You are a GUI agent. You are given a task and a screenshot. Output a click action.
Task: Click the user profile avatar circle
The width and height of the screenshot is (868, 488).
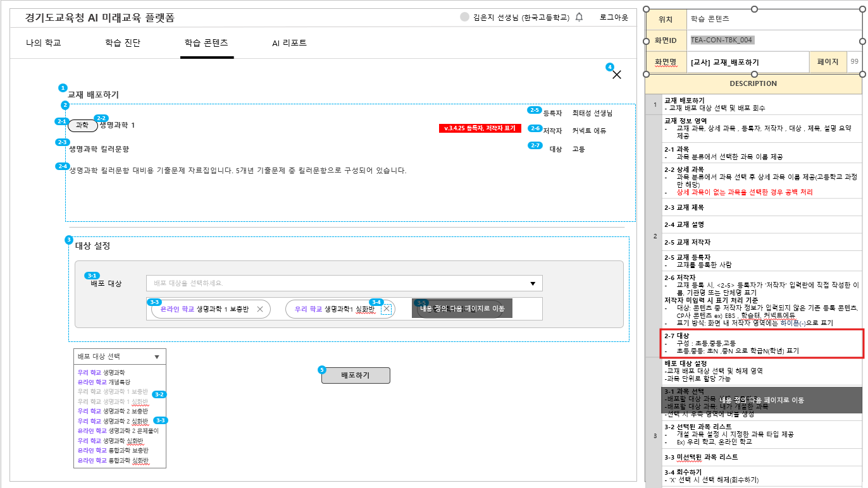[x=465, y=17]
